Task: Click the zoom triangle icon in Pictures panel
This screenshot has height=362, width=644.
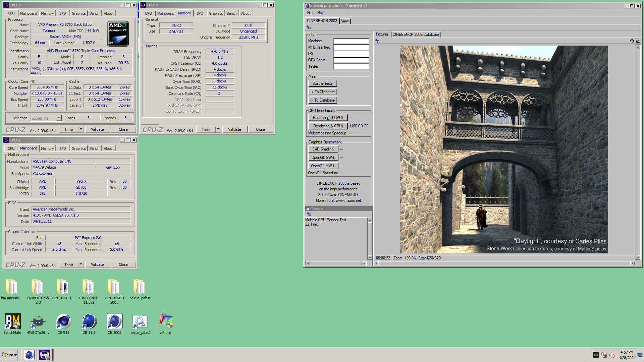Action: point(638,41)
